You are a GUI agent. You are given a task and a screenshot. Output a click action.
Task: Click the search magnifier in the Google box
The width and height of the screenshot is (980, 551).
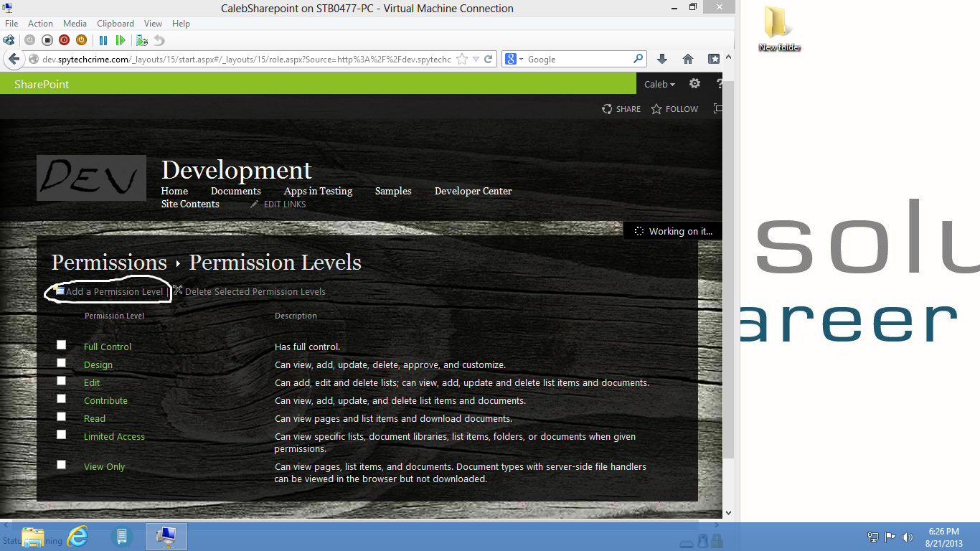[638, 59]
